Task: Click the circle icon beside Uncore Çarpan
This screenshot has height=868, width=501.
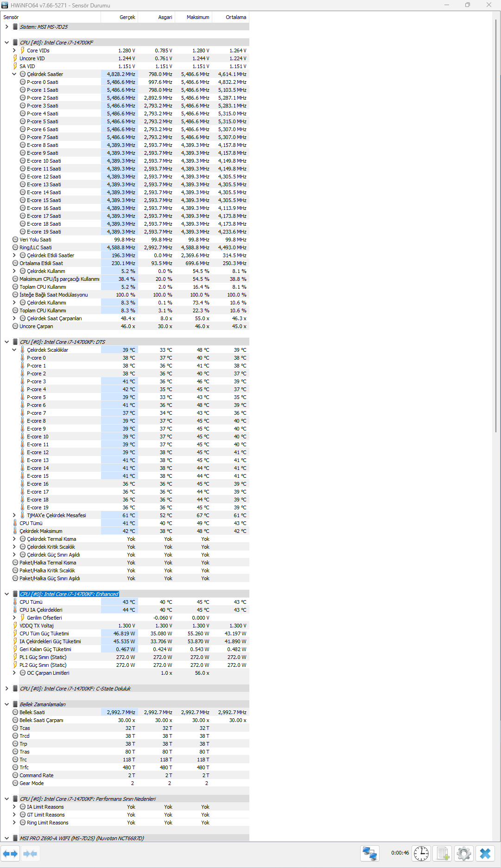Action: click(15, 326)
